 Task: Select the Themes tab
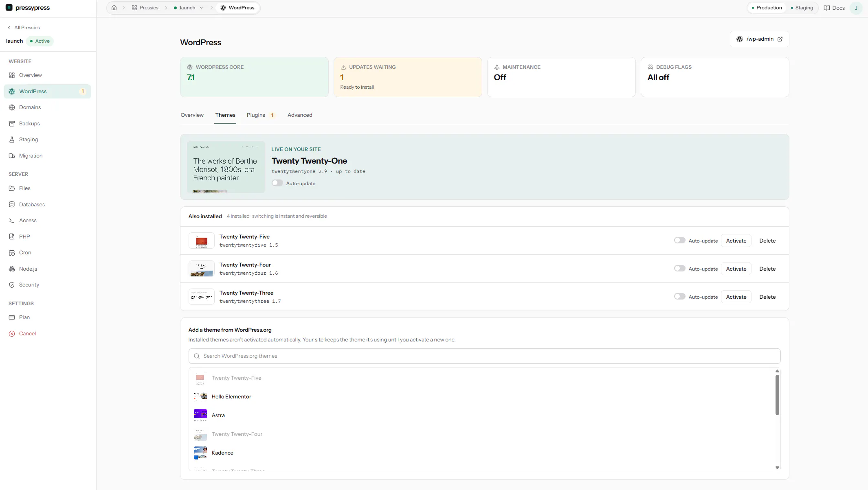pos(225,115)
